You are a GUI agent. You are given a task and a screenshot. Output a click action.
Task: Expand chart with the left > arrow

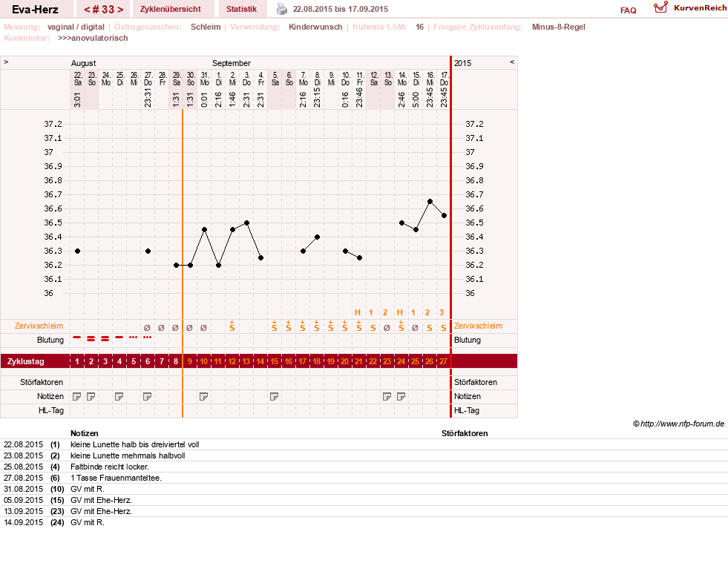click(6, 62)
